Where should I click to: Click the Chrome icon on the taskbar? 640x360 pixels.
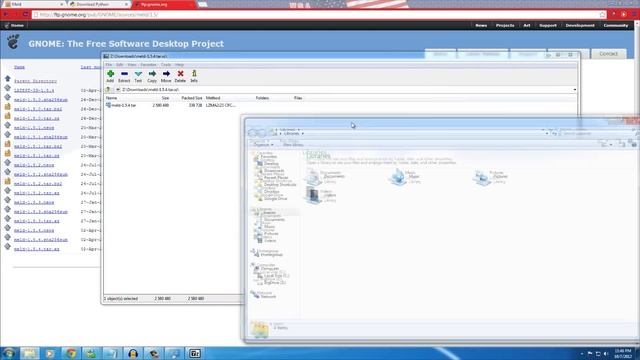coord(71,353)
